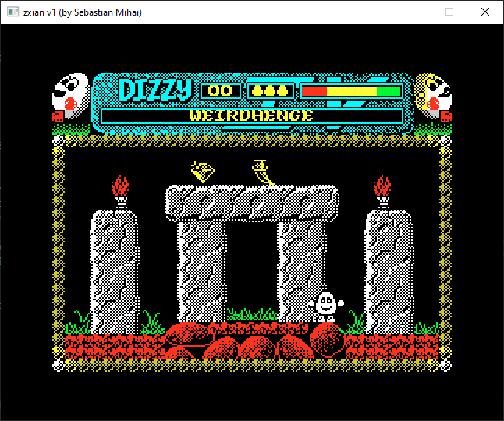Screen dimensions: 504x421
Task: Click the disabled maximize button
Action: click(449, 12)
